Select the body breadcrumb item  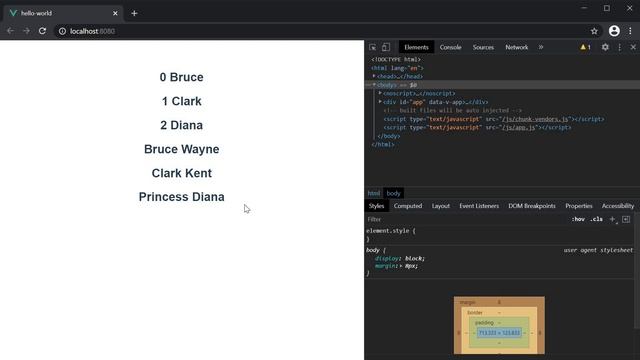(x=393, y=193)
